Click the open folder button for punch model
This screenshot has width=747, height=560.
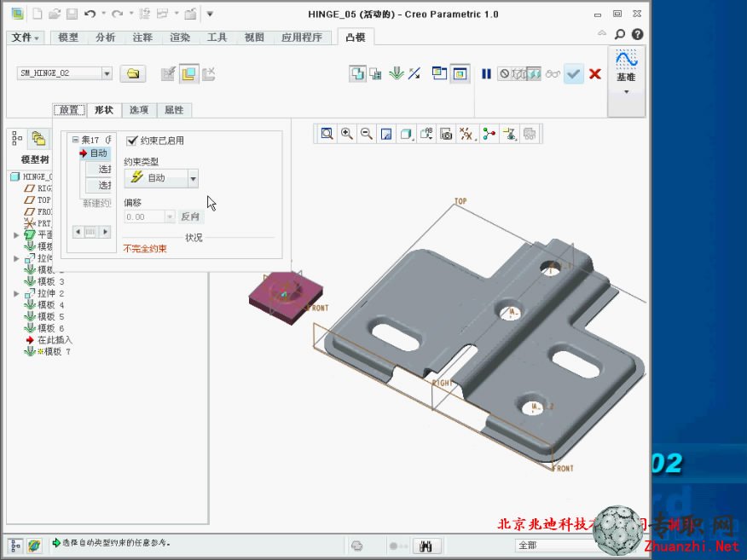(132, 74)
